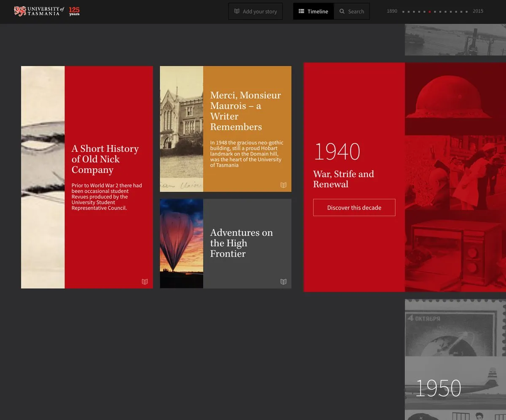This screenshot has height=420, width=506.
Task: Click the text "Prior to World War 2 there had"
Action: 107,186
